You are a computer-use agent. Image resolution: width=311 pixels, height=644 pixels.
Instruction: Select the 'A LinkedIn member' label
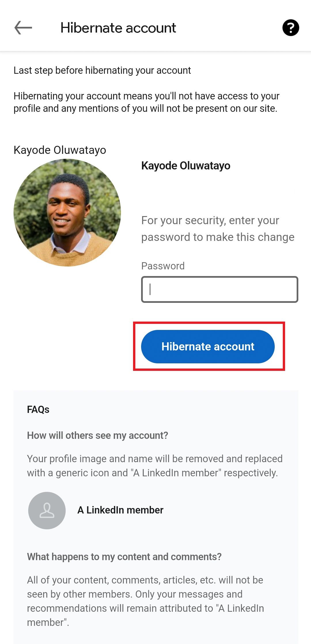tap(120, 510)
